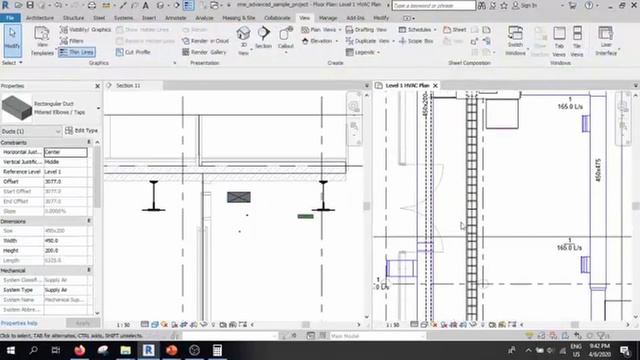The image size is (640, 360).
Task: Close the Properties panel
Action: coord(97,86)
